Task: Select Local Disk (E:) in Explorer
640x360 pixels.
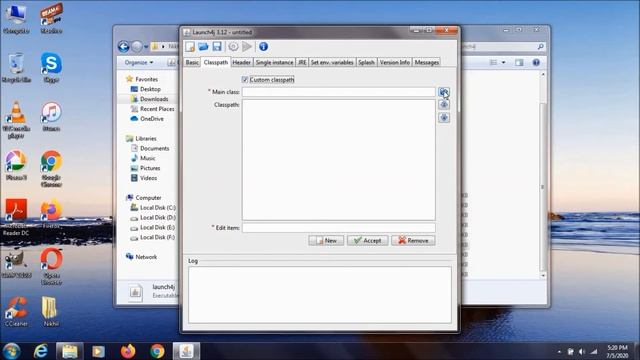Action: tap(158, 227)
